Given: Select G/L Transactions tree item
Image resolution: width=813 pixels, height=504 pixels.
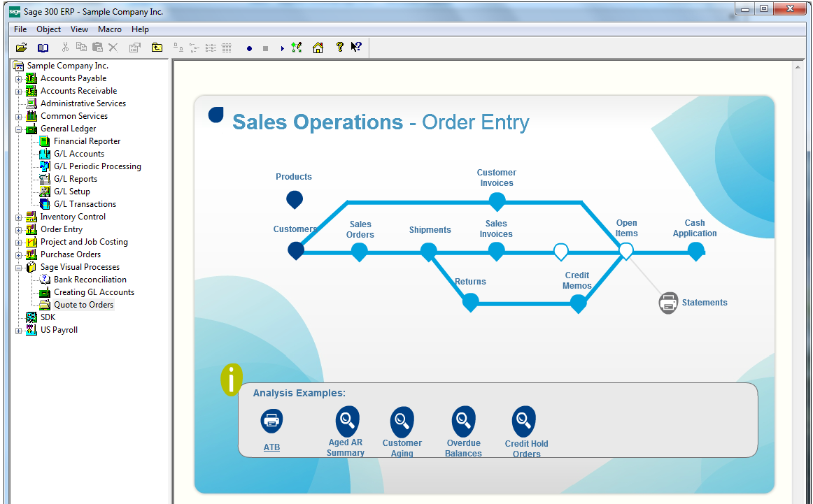Looking at the screenshot, I should tap(85, 204).
